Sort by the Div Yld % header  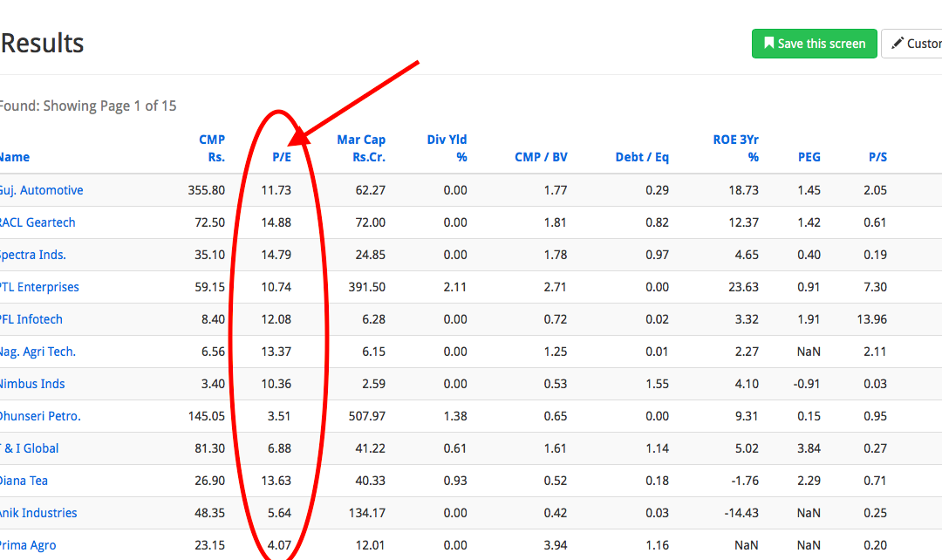(x=447, y=148)
